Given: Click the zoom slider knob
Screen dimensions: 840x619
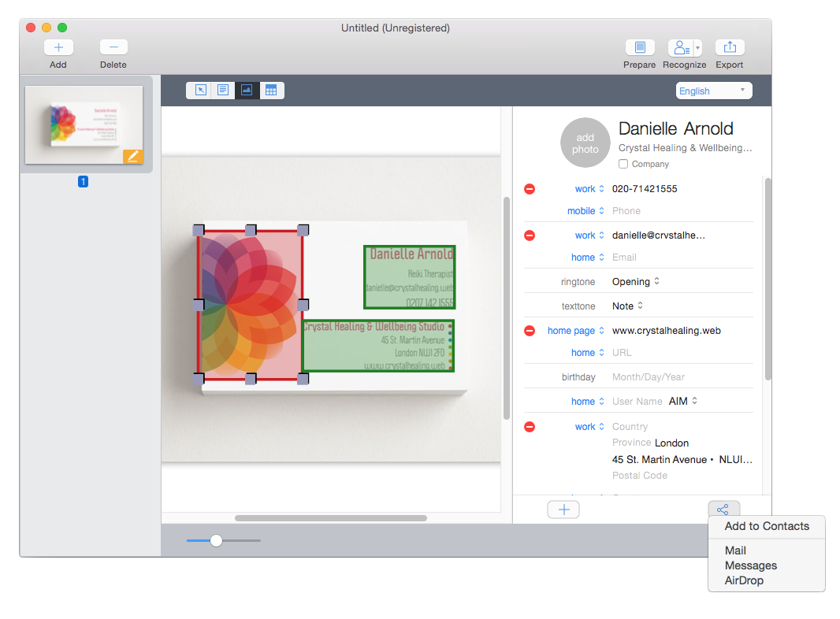Looking at the screenshot, I should 216,541.
